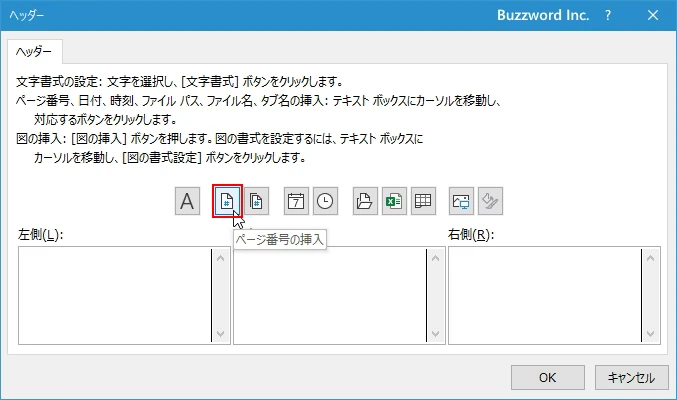Open help with the question mark

tap(607, 16)
